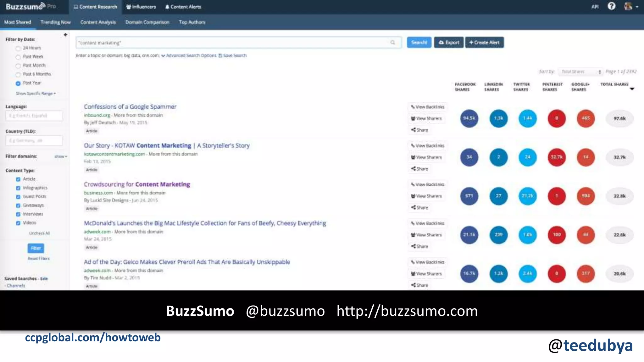This screenshot has height=362, width=644.
Task: Click the Export button
Action: click(449, 42)
